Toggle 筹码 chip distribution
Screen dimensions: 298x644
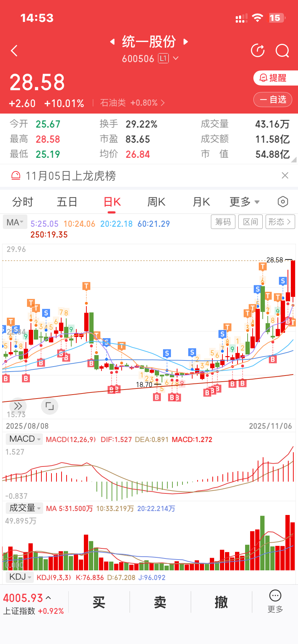pyautogui.click(x=223, y=222)
